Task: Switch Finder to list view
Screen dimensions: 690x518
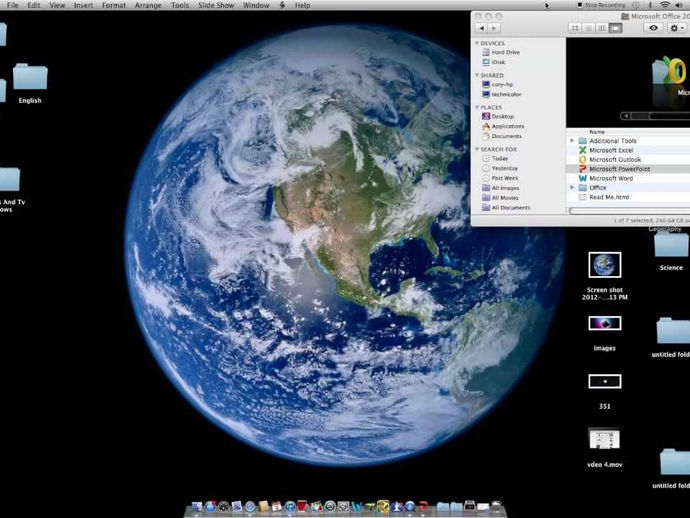Action: coord(588,28)
